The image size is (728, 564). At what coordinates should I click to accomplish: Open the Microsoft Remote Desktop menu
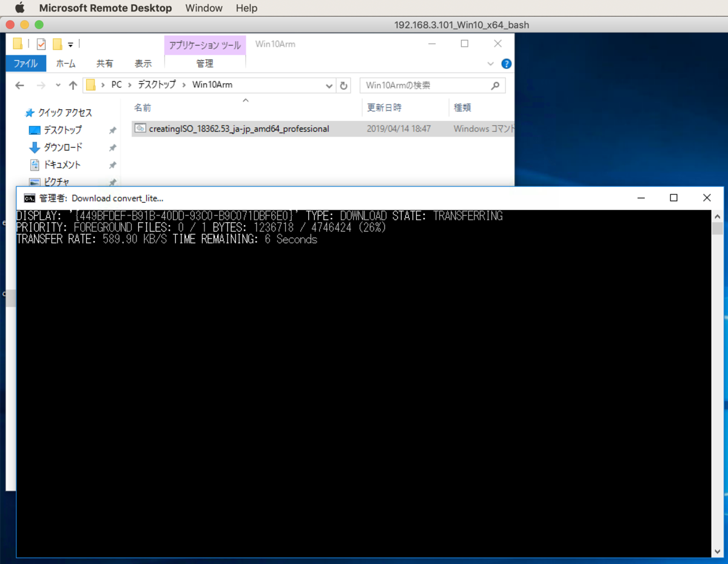click(106, 8)
